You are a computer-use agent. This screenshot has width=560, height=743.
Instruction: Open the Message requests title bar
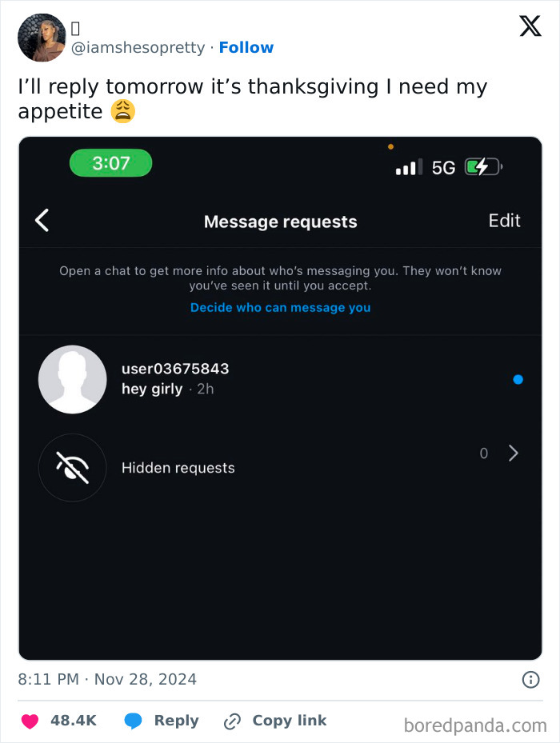280,222
